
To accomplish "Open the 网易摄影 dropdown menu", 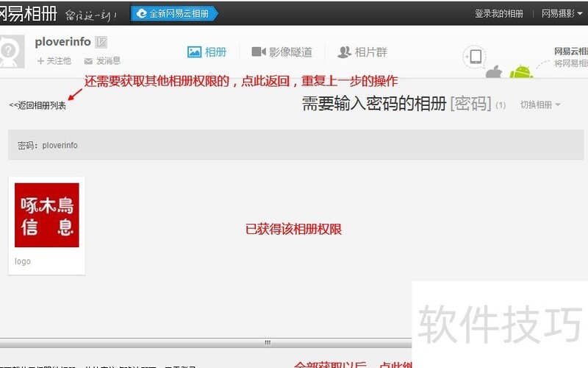I will [562, 13].
